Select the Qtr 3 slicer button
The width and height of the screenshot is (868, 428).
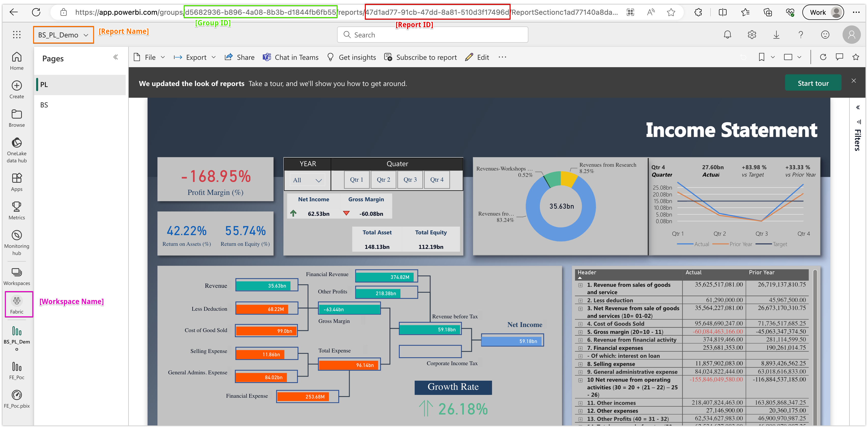410,180
